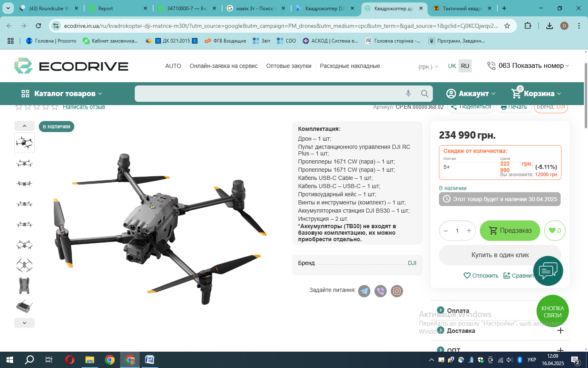The image size is (588, 368).
Task: Go back to previous page
Action: coord(9,26)
